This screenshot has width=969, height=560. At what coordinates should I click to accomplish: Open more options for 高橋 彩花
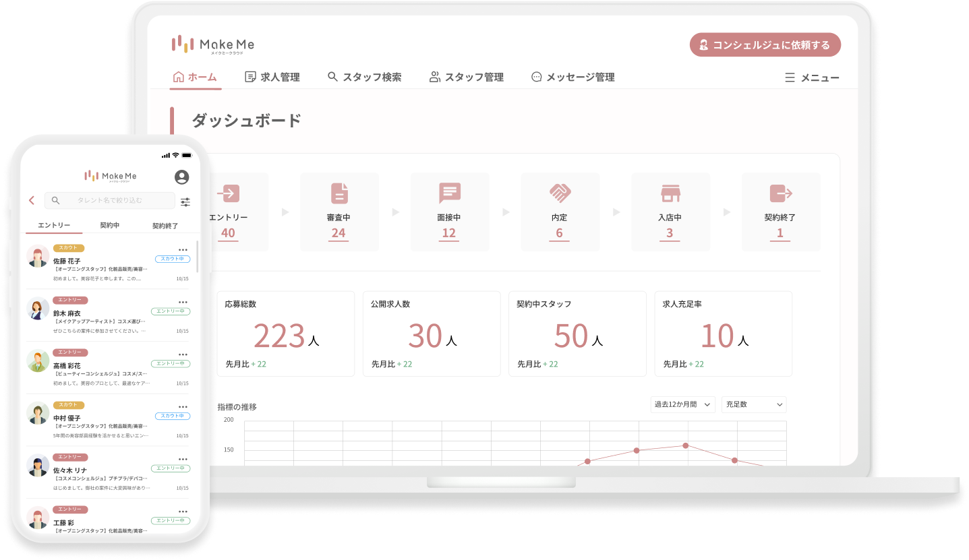[x=183, y=354]
